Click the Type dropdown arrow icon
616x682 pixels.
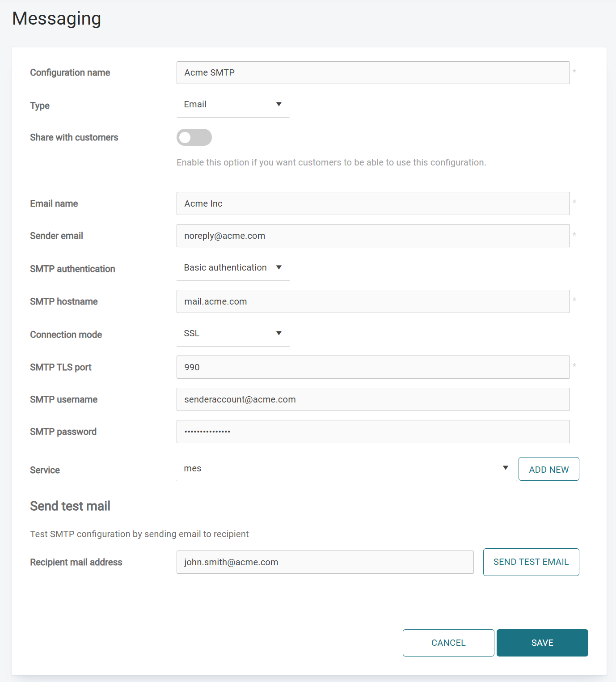tap(279, 104)
